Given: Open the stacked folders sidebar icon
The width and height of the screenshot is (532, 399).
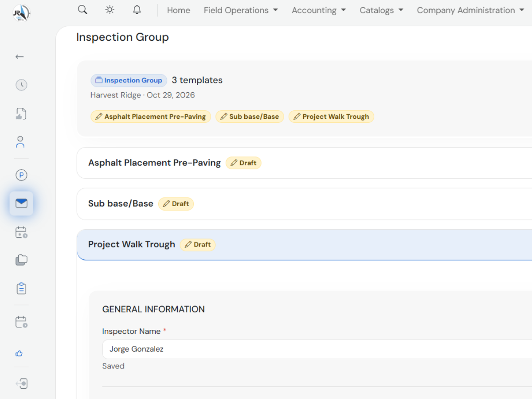Looking at the screenshot, I should pyautogui.click(x=21, y=260).
